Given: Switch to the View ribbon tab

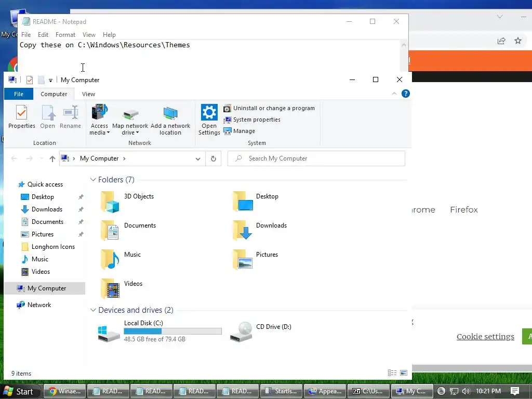Looking at the screenshot, I should [x=88, y=94].
